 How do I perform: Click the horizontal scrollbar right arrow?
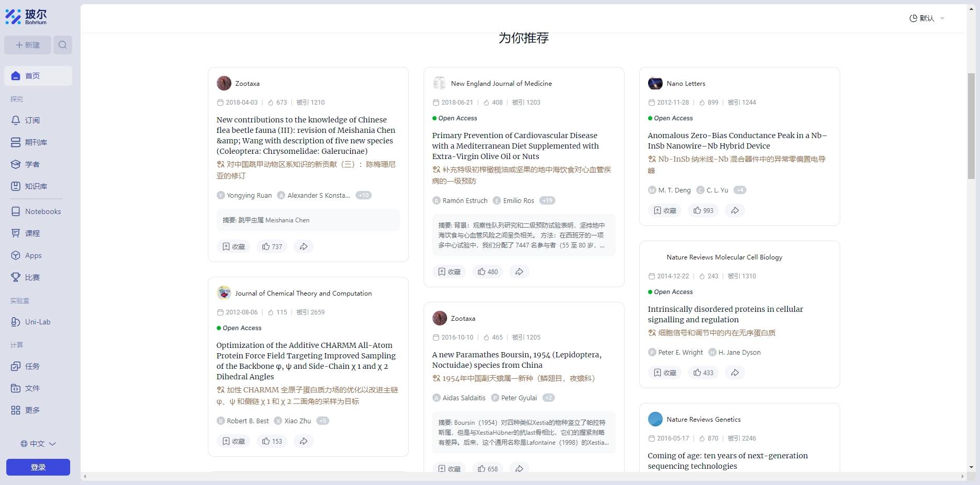[x=962, y=476]
